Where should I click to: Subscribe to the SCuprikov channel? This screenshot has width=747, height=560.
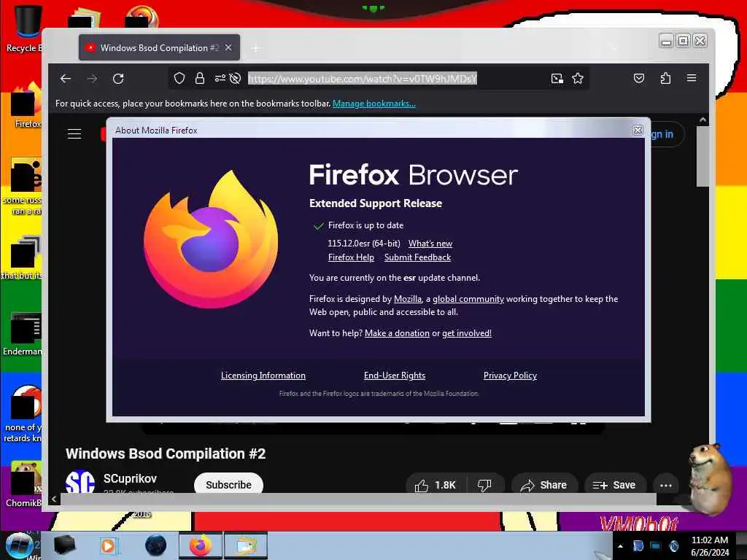[228, 484]
